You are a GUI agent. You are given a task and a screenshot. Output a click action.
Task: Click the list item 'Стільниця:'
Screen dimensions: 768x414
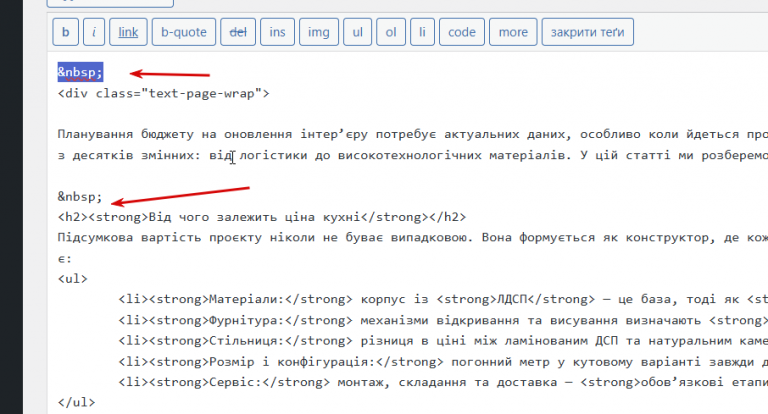click(x=443, y=341)
